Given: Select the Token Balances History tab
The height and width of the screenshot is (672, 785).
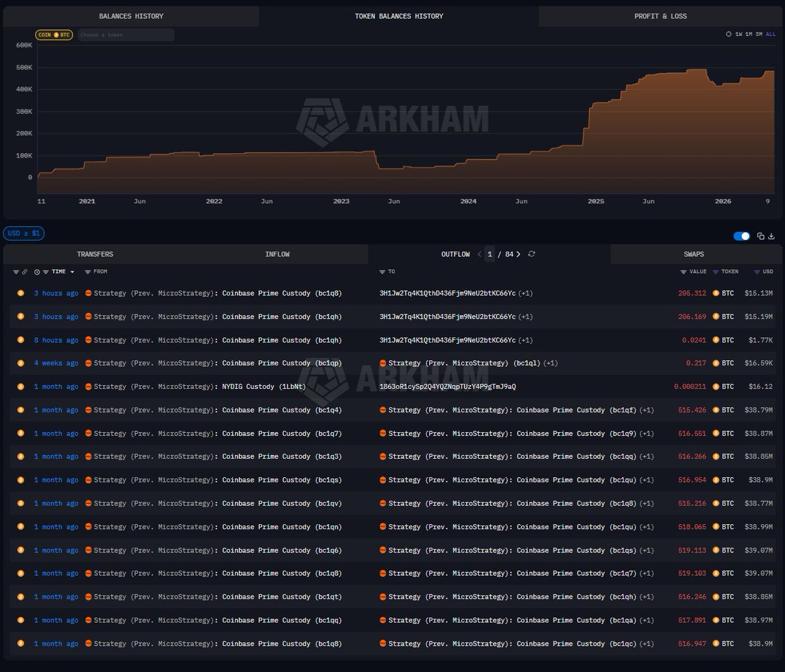Looking at the screenshot, I should pos(398,16).
